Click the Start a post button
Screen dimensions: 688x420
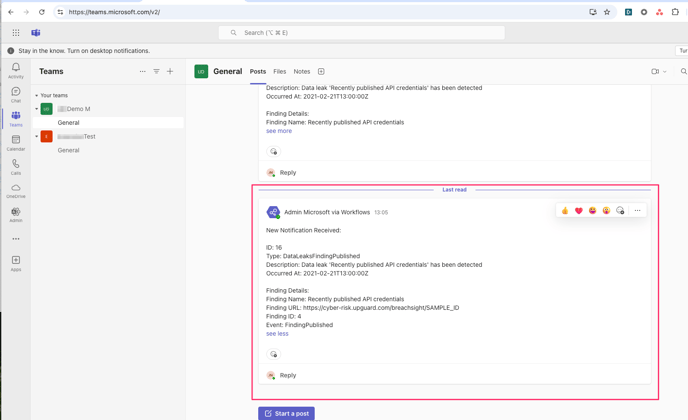[x=286, y=413]
